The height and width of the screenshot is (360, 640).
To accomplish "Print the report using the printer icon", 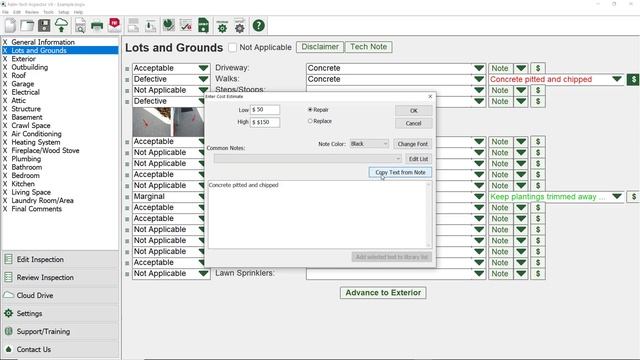I will (97, 26).
